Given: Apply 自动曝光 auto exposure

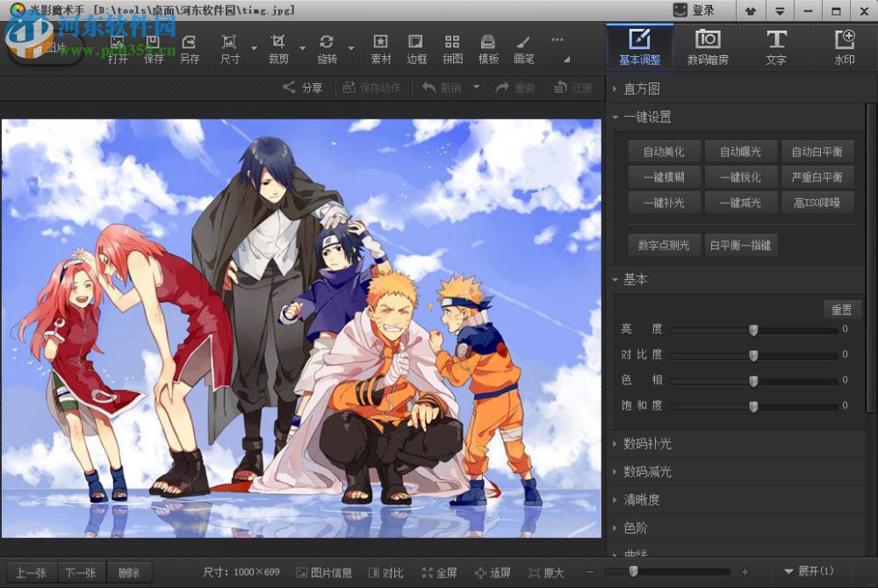Looking at the screenshot, I should [x=741, y=152].
